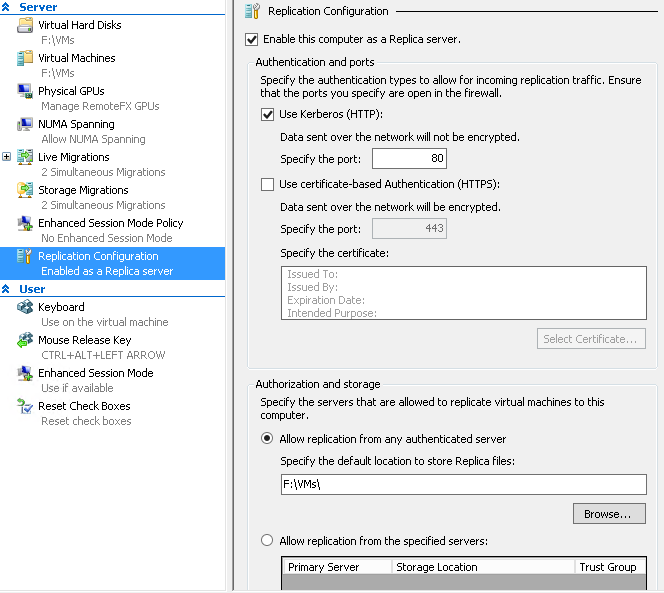Select the Keyboard settings icon
This screenshot has height=593, width=664.
coord(25,307)
